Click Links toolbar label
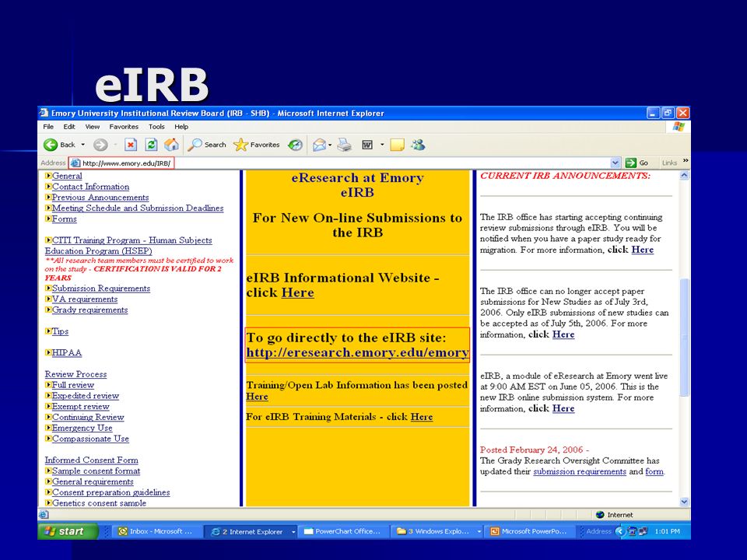This screenshot has width=747, height=560. click(669, 163)
